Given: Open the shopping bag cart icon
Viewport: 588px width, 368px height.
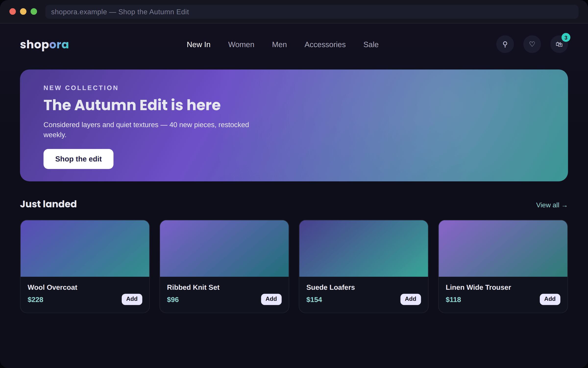Looking at the screenshot, I should pyautogui.click(x=559, y=44).
